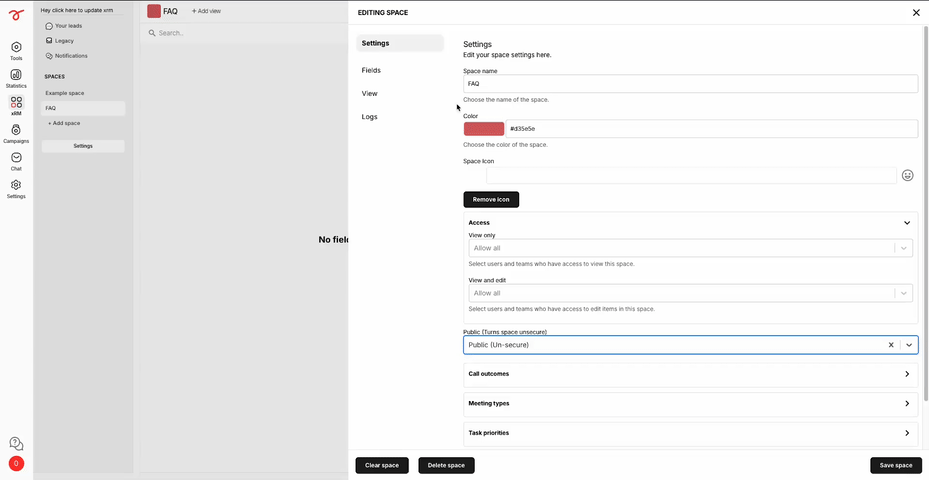This screenshot has height=480, width=929.
Task: Open the View only dropdown
Action: point(690,248)
